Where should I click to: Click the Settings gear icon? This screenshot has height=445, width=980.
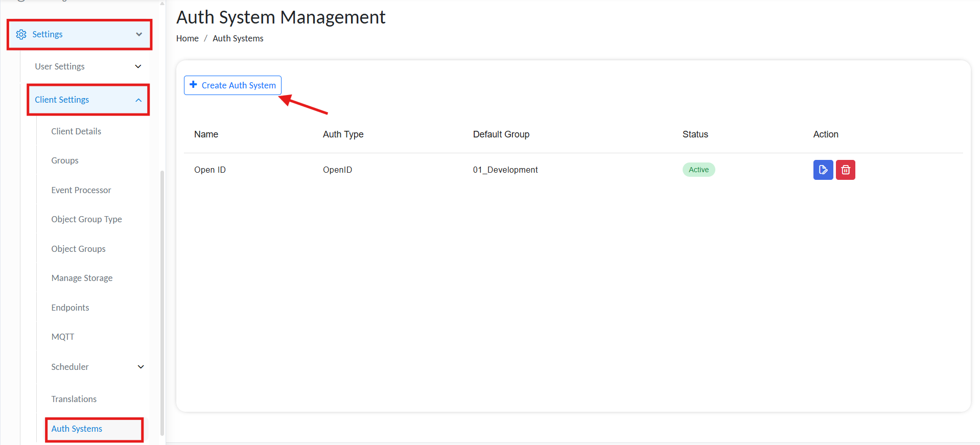point(21,34)
